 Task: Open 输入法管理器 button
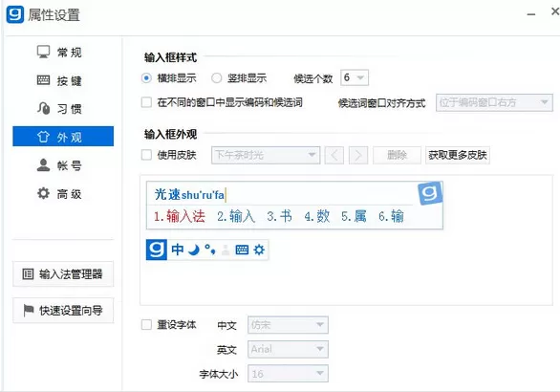pyautogui.click(x=63, y=274)
